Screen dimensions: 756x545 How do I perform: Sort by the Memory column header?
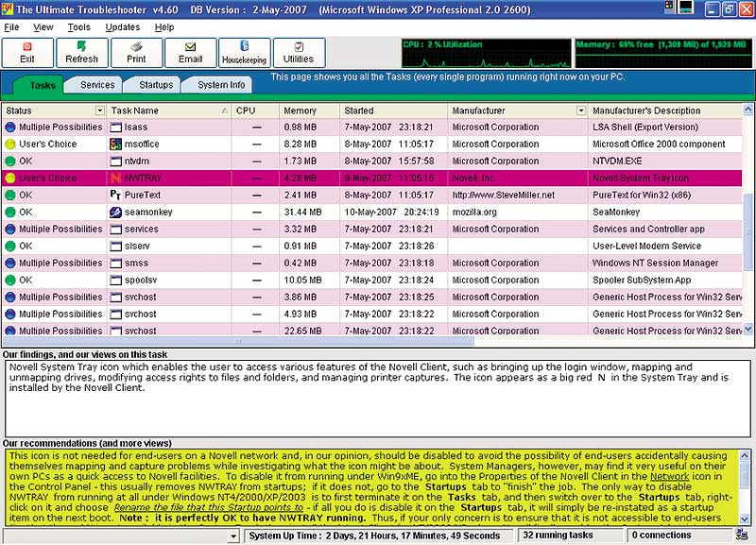click(x=310, y=111)
